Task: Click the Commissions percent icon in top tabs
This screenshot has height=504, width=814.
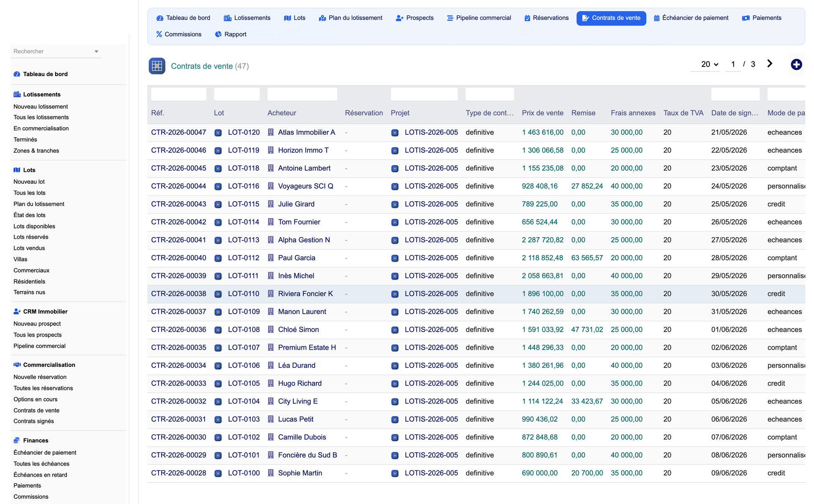Action: coord(159,34)
